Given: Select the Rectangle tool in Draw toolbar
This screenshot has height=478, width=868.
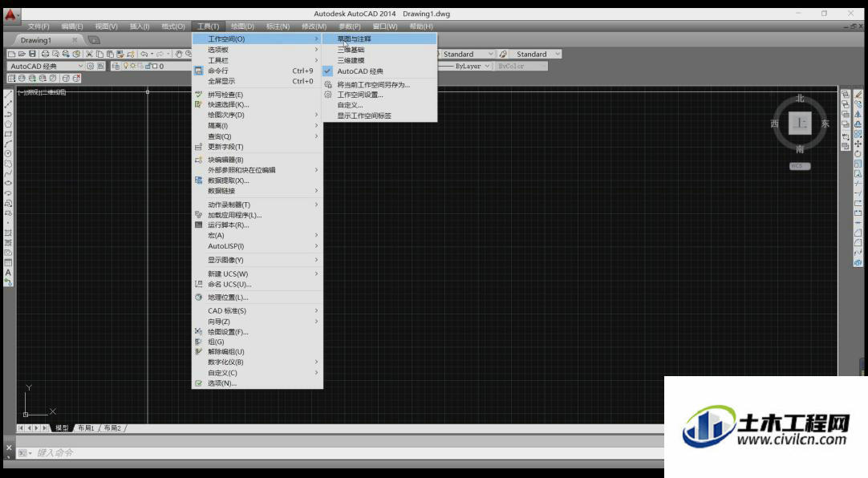Looking at the screenshot, I should 8,134.
